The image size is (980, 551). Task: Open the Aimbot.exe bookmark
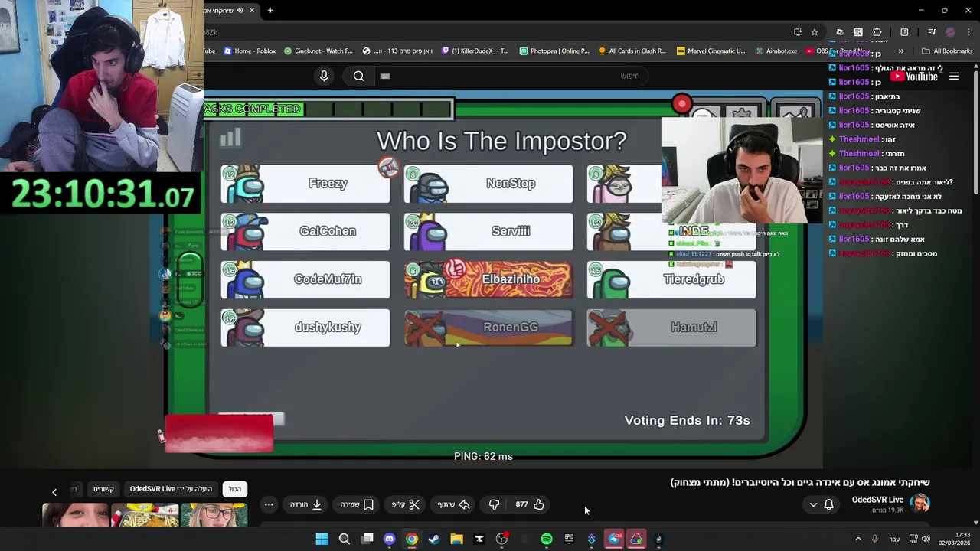pyautogui.click(x=776, y=51)
